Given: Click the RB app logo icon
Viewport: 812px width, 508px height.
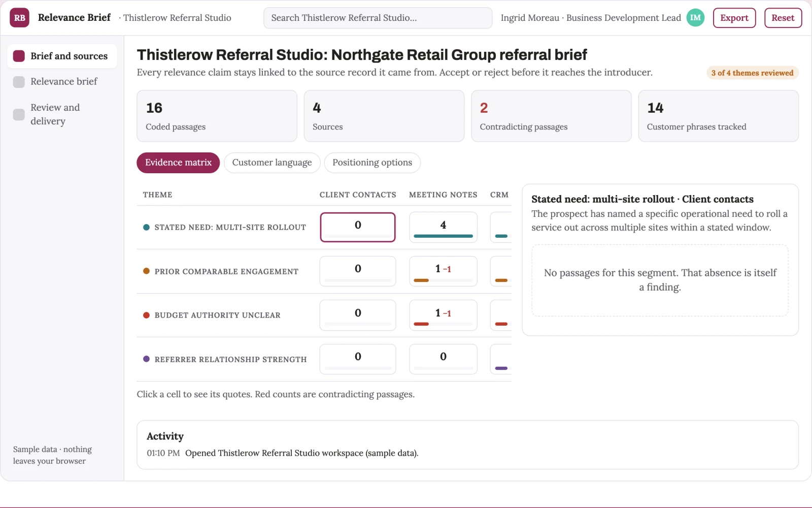Looking at the screenshot, I should (19, 18).
